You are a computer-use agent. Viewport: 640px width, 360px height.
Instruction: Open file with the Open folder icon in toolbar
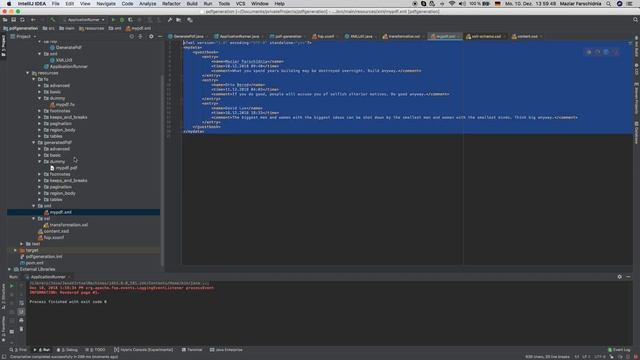tap(5, 20)
